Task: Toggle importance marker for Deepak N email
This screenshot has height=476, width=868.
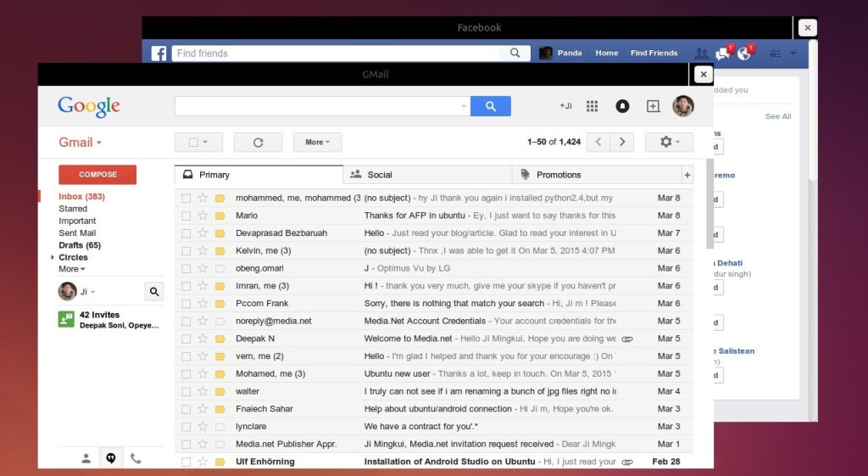Action: click(x=220, y=339)
